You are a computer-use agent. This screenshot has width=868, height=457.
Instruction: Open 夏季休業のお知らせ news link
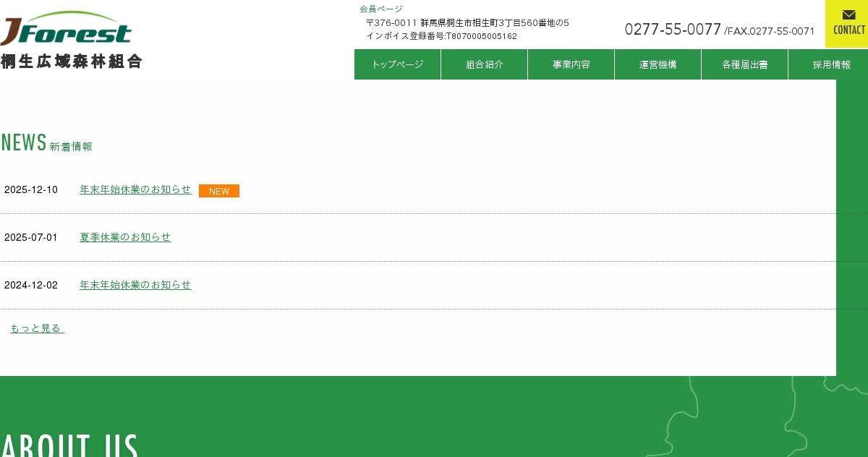tap(125, 237)
